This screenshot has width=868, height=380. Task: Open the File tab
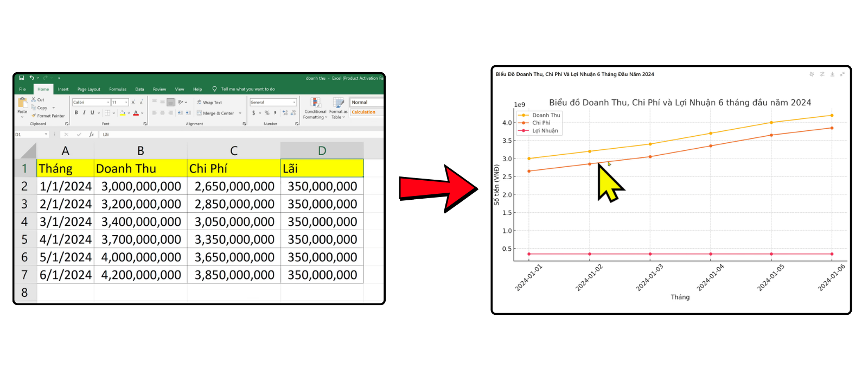(x=22, y=89)
